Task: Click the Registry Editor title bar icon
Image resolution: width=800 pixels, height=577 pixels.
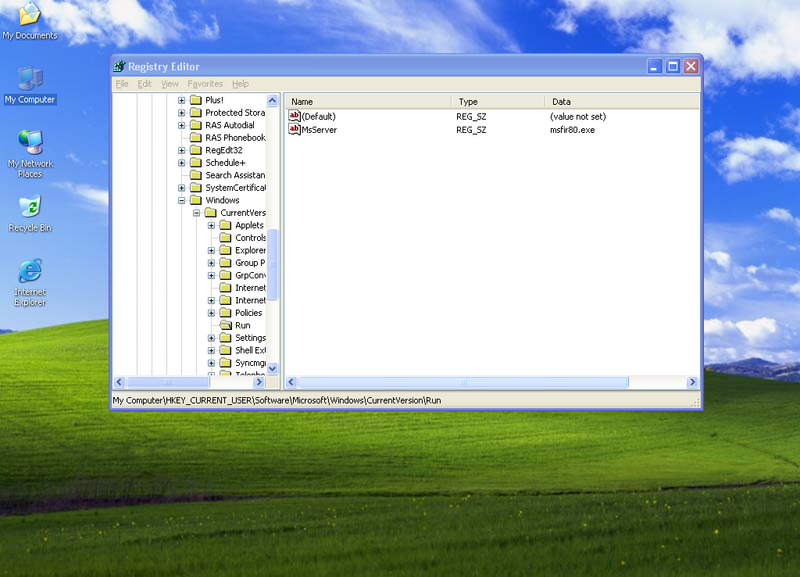Action: (119, 66)
